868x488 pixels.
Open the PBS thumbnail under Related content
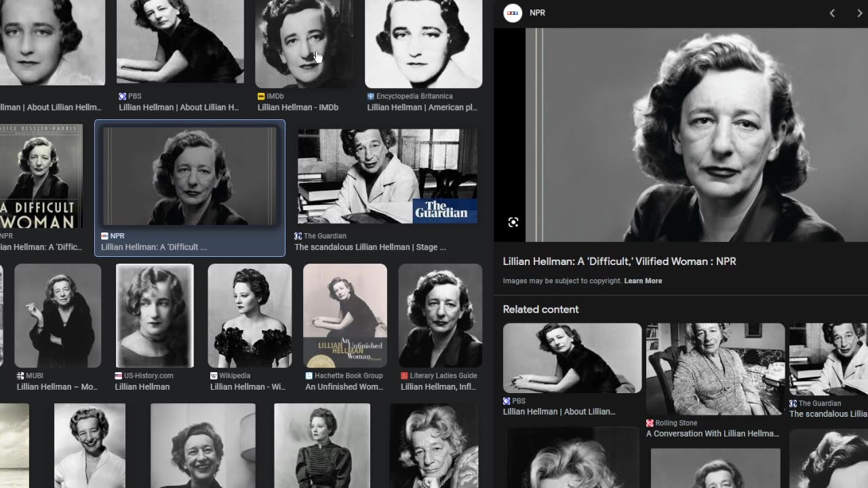click(x=572, y=358)
